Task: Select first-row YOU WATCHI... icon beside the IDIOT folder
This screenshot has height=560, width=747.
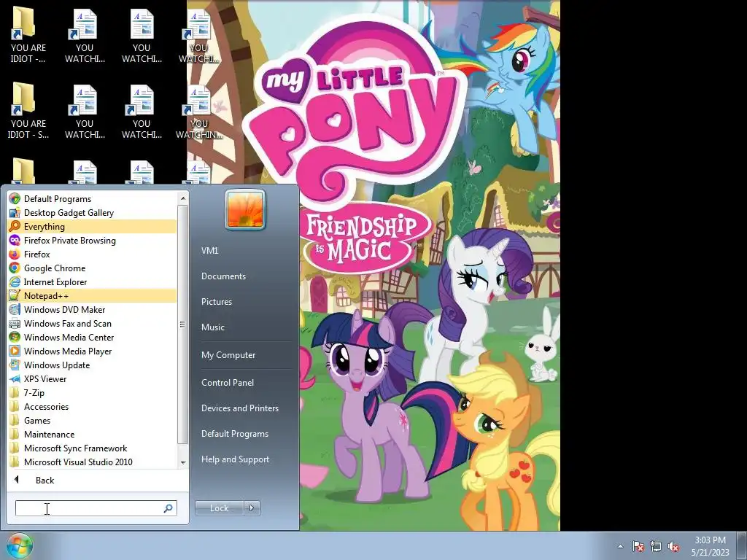Action: click(x=85, y=36)
